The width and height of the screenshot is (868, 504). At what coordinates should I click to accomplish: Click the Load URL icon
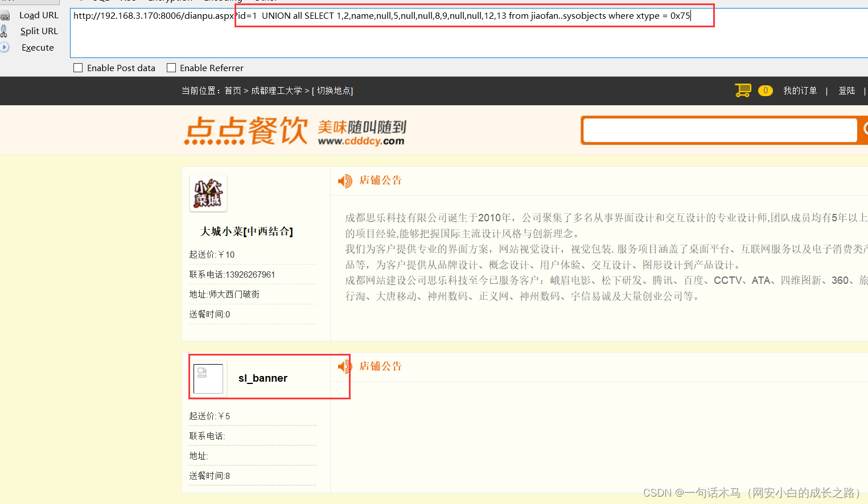pos(5,15)
